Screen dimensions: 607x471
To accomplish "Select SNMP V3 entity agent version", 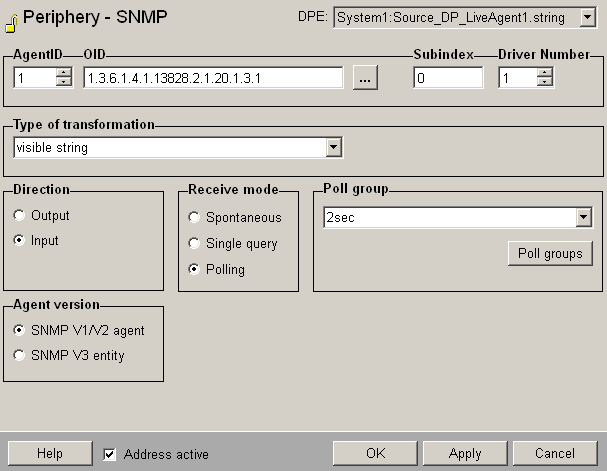I will [x=22, y=355].
